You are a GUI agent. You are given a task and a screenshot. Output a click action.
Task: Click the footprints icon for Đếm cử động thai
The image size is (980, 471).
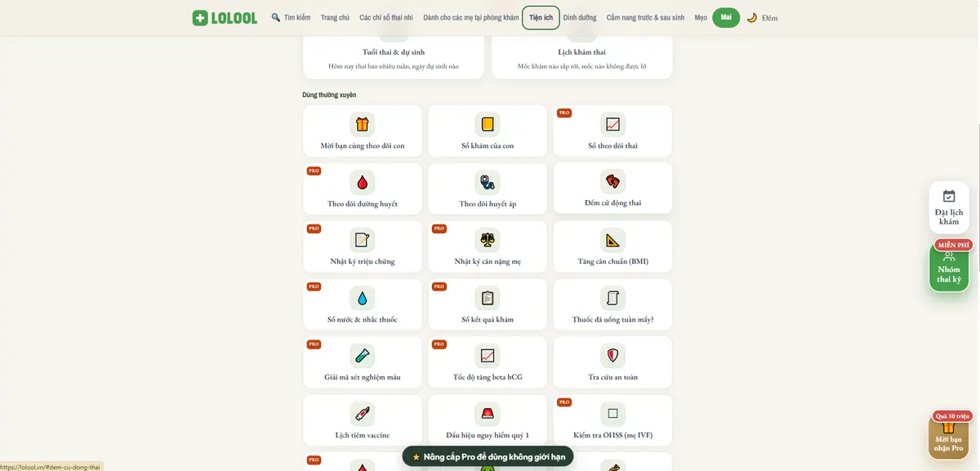(x=613, y=181)
